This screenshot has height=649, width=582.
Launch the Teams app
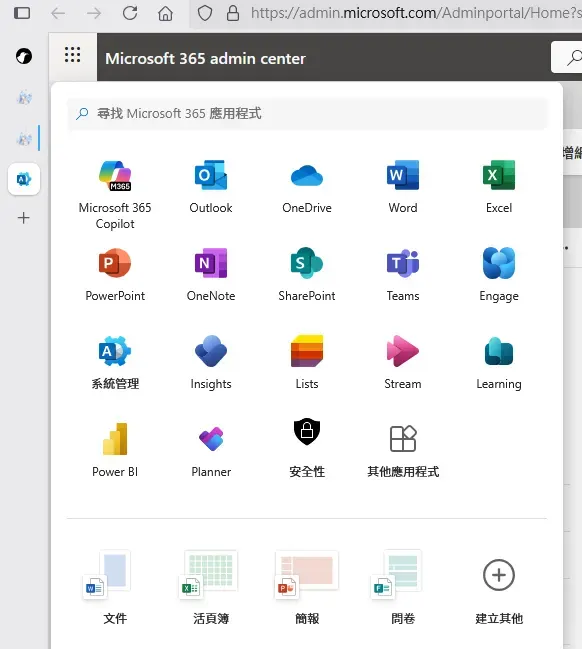(x=403, y=275)
